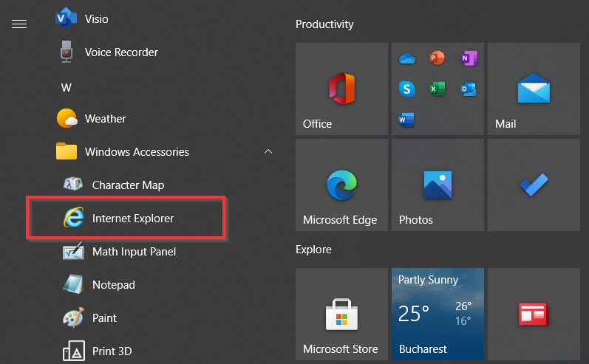The width and height of the screenshot is (589, 364).
Task: Click the Windows Accessories folder
Action: [137, 152]
